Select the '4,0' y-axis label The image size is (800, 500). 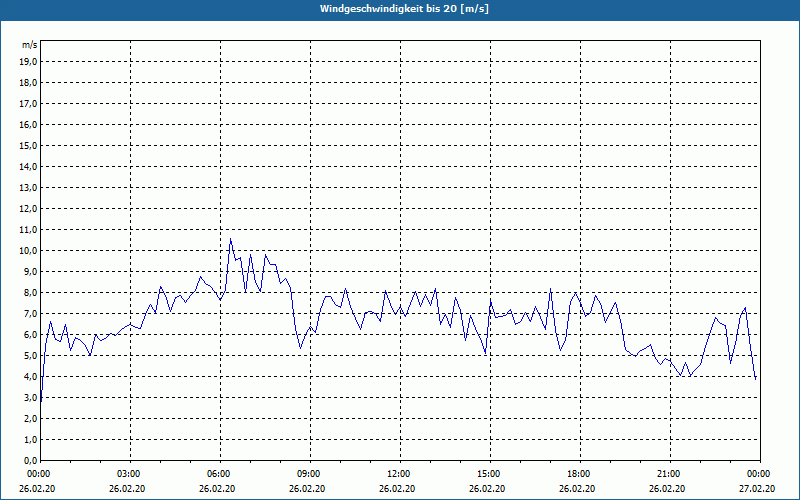click(31, 377)
